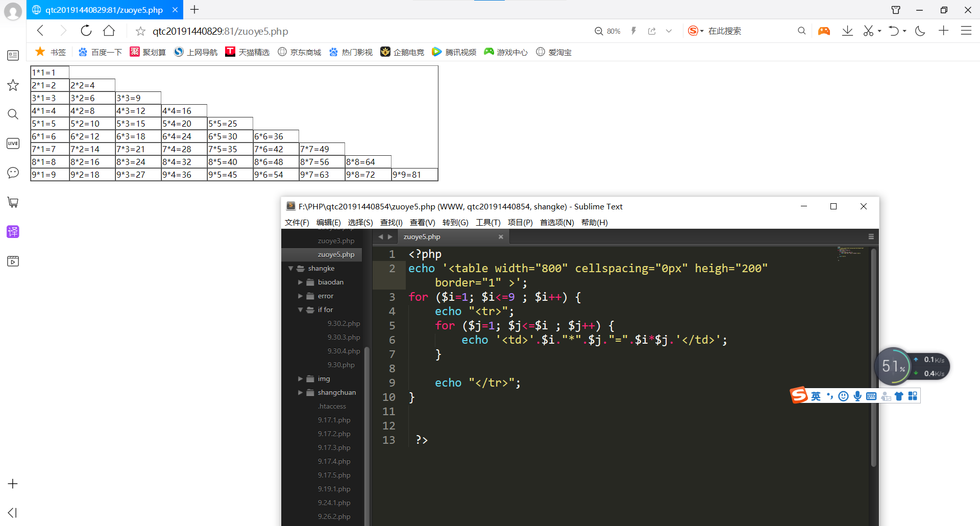Toggle night mode moon icon
Viewport: 980px width, 526px height.
point(920,31)
